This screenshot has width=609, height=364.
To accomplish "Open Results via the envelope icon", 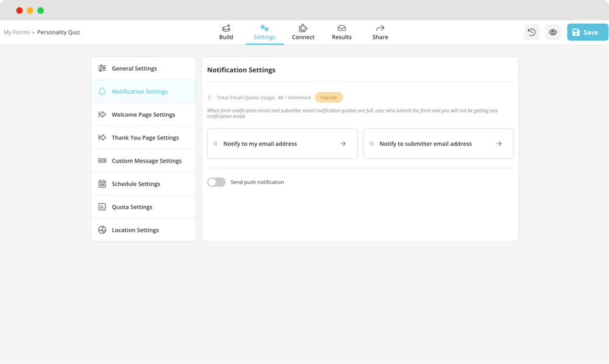I will [x=341, y=27].
